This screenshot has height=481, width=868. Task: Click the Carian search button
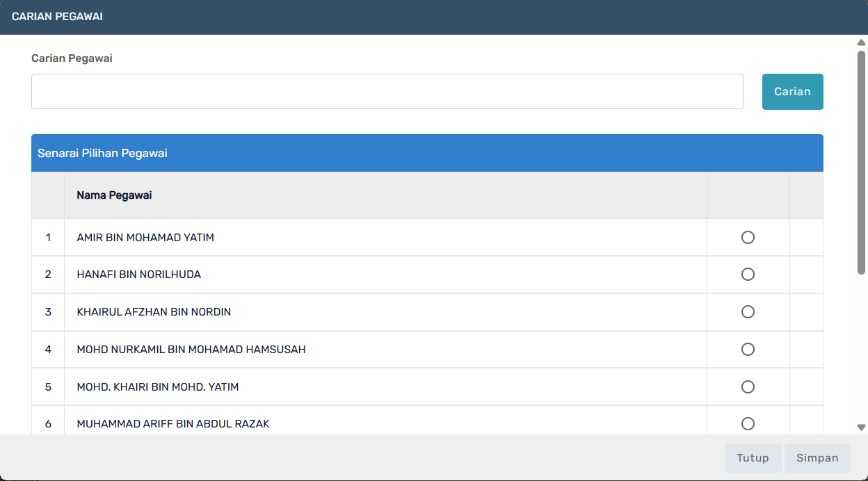click(792, 92)
